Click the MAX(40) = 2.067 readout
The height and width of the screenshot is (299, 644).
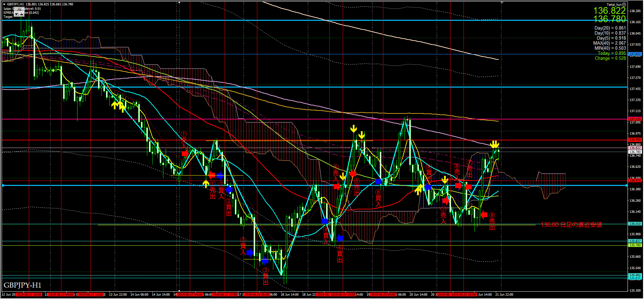609,43
